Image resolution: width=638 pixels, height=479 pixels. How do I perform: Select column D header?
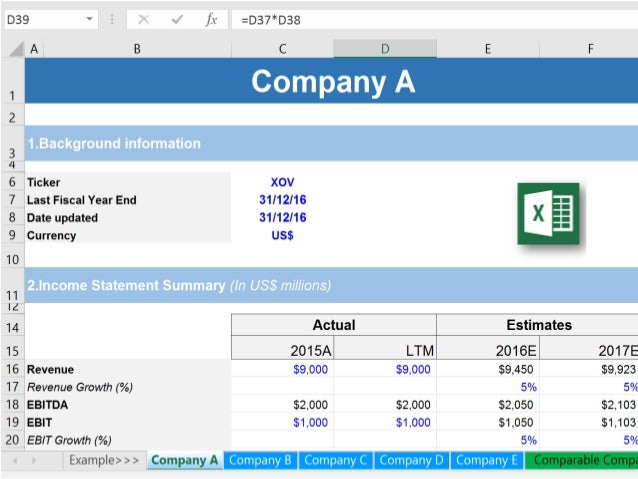[385, 49]
